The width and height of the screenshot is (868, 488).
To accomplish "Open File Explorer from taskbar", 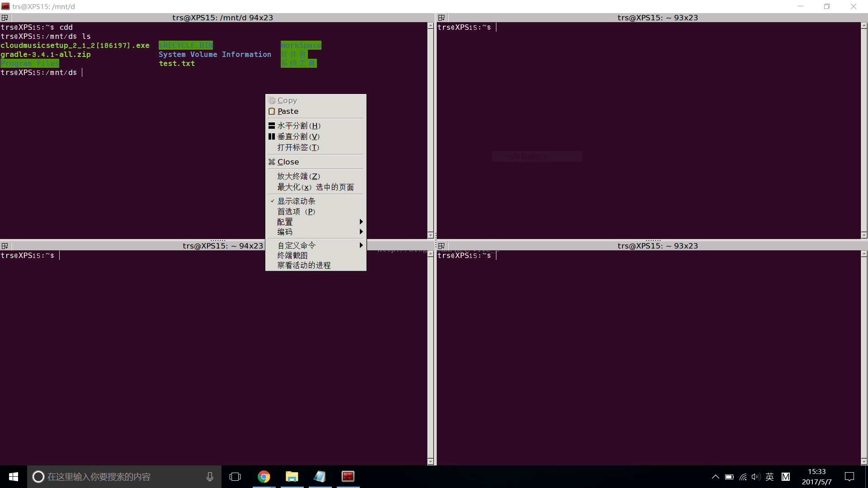I will coord(292,477).
